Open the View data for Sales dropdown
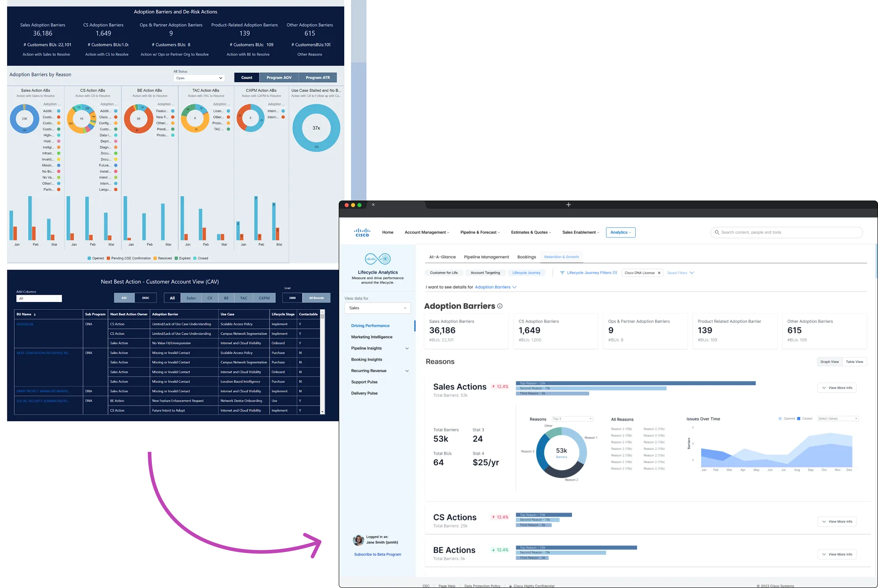 (x=377, y=308)
